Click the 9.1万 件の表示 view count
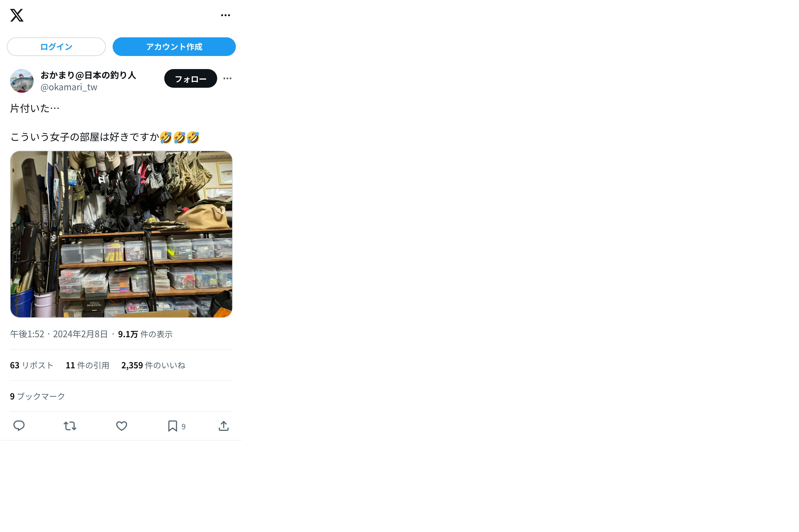This screenshot has height=532, width=799. (x=145, y=334)
